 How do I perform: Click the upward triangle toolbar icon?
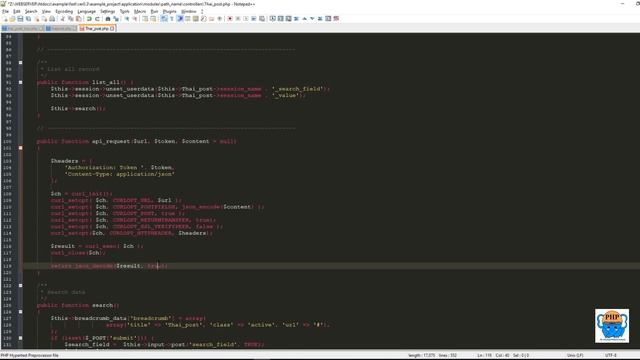(x=304, y=19)
